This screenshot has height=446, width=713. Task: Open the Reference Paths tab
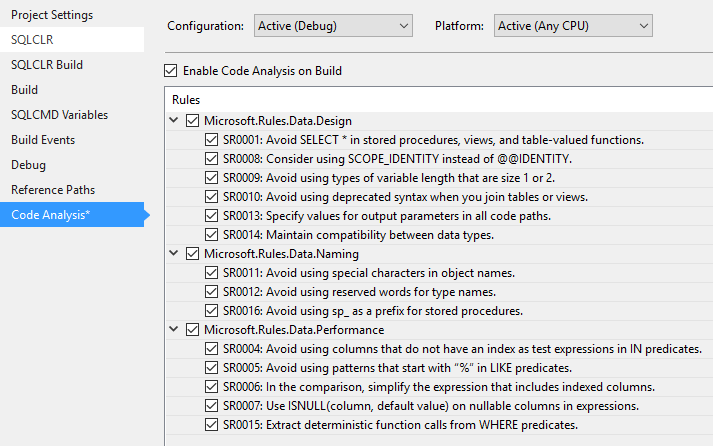51,190
